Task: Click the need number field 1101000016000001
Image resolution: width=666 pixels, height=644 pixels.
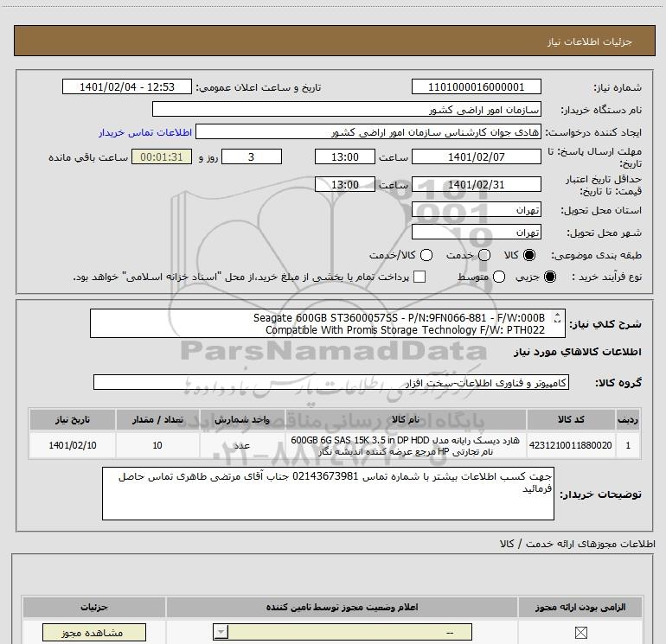Action: point(476,87)
